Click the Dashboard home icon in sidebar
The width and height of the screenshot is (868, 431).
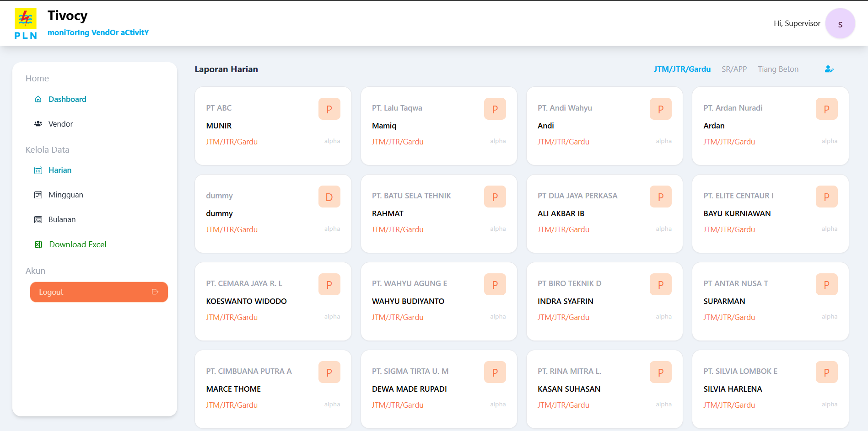click(x=38, y=99)
